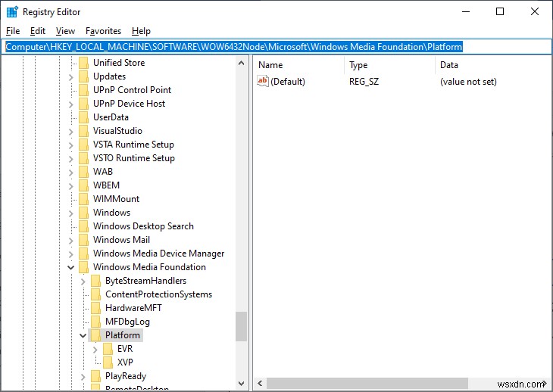The height and width of the screenshot is (392, 553).
Task: Click the Platform folder icon
Action: coord(95,335)
